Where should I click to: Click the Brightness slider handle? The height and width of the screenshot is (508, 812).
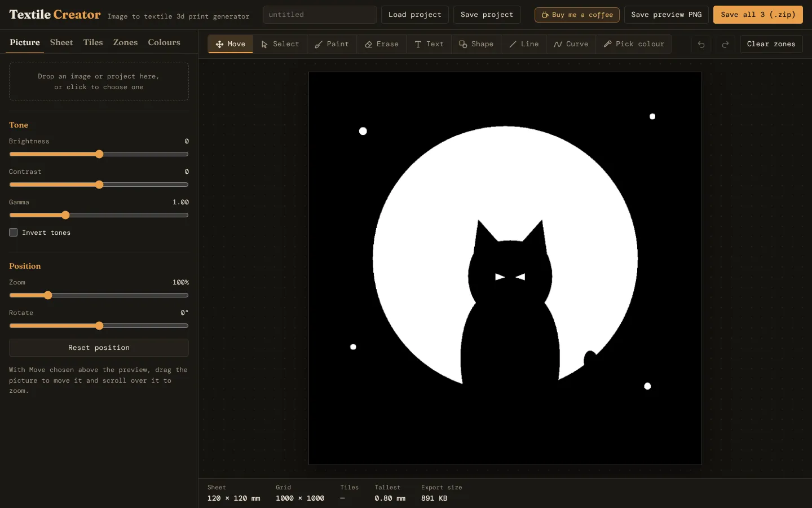(x=99, y=154)
